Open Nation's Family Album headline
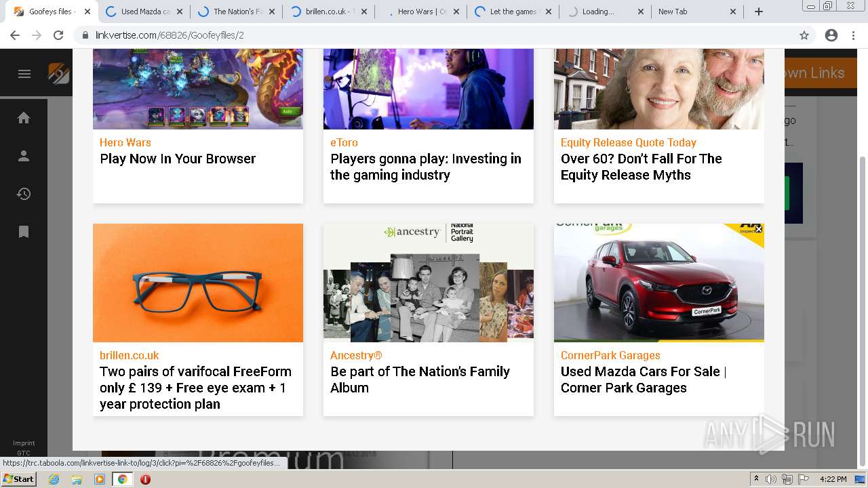The height and width of the screenshot is (488, 868). point(420,380)
